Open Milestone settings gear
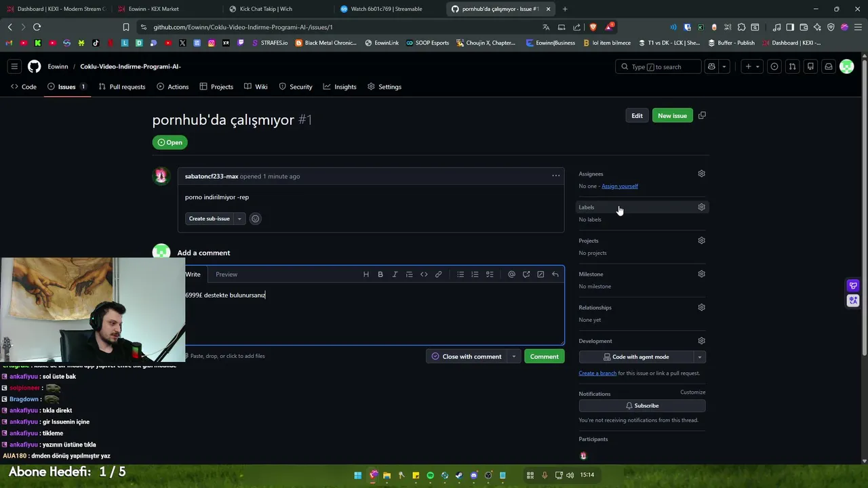868x488 pixels. point(701,274)
